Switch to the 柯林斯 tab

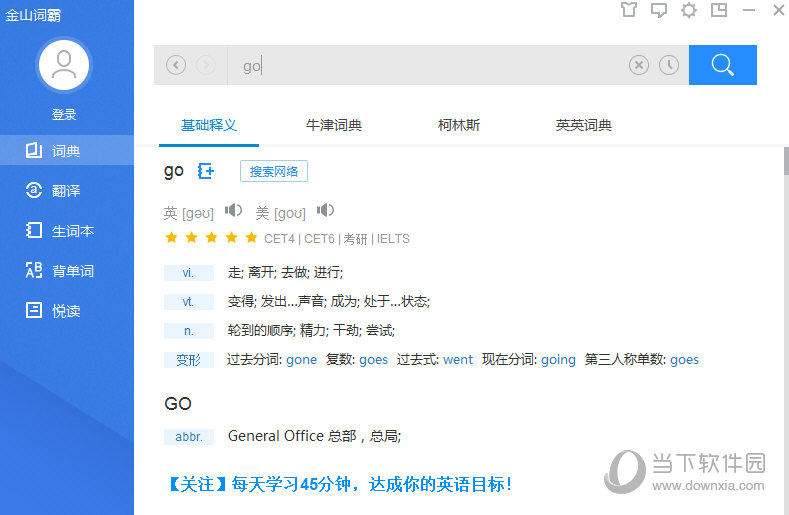tap(458, 125)
